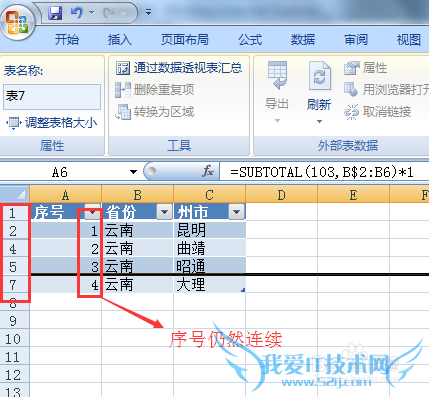
Task: Customize the Quick Access Toolbar
Action: [x=148, y=13]
